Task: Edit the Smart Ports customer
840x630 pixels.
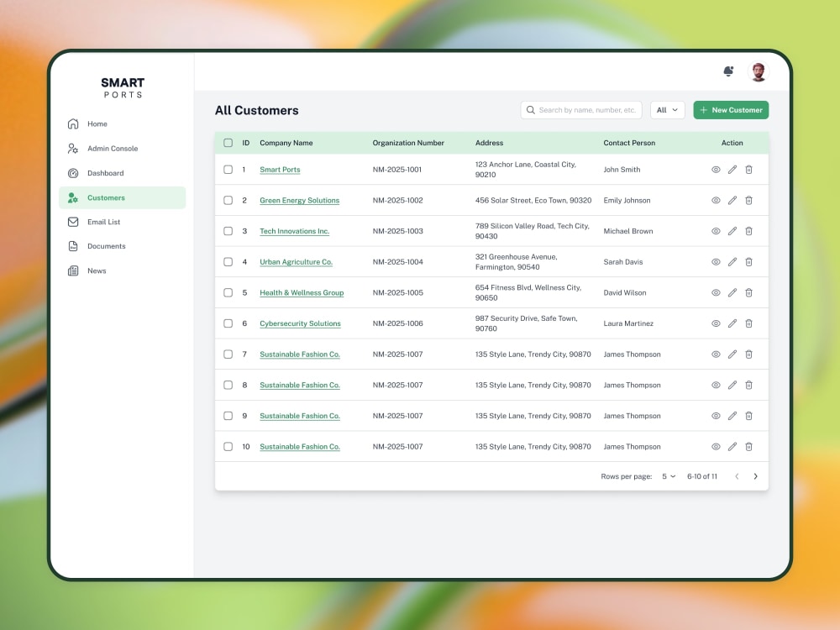Action: coord(732,170)
